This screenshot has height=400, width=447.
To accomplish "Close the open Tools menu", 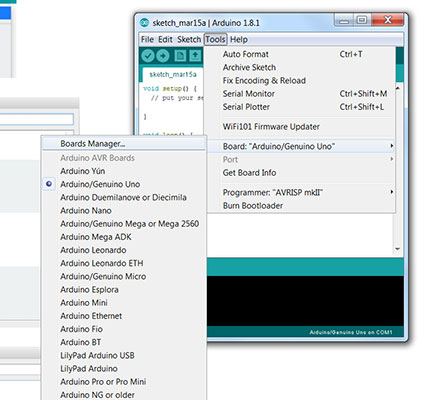I will coord(215,39).
